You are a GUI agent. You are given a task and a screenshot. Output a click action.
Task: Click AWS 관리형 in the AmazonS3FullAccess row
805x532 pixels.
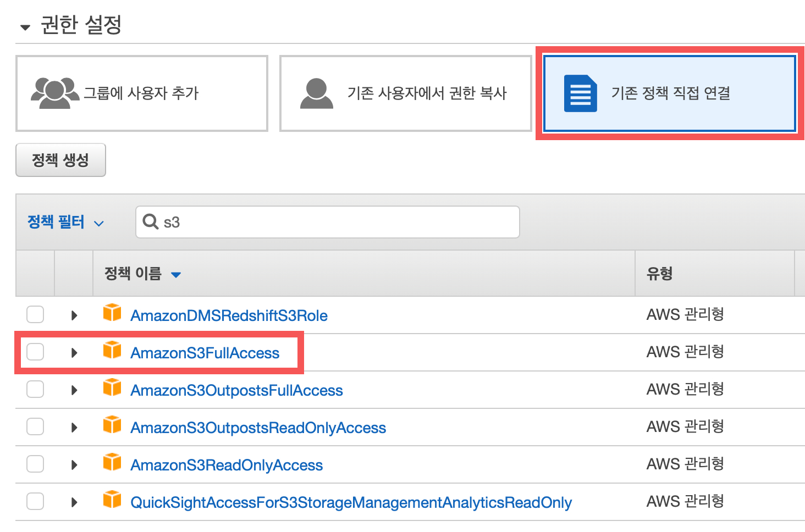click(685, 352)
